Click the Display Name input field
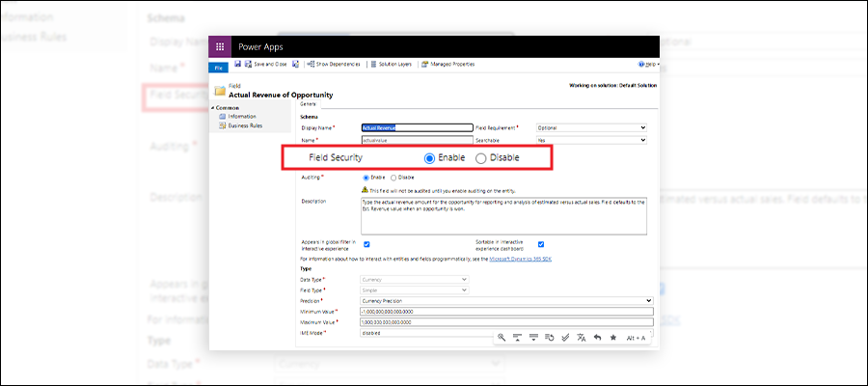Viewport: 868px width, 386px height. pyautogui.click(x=417, y=127)
